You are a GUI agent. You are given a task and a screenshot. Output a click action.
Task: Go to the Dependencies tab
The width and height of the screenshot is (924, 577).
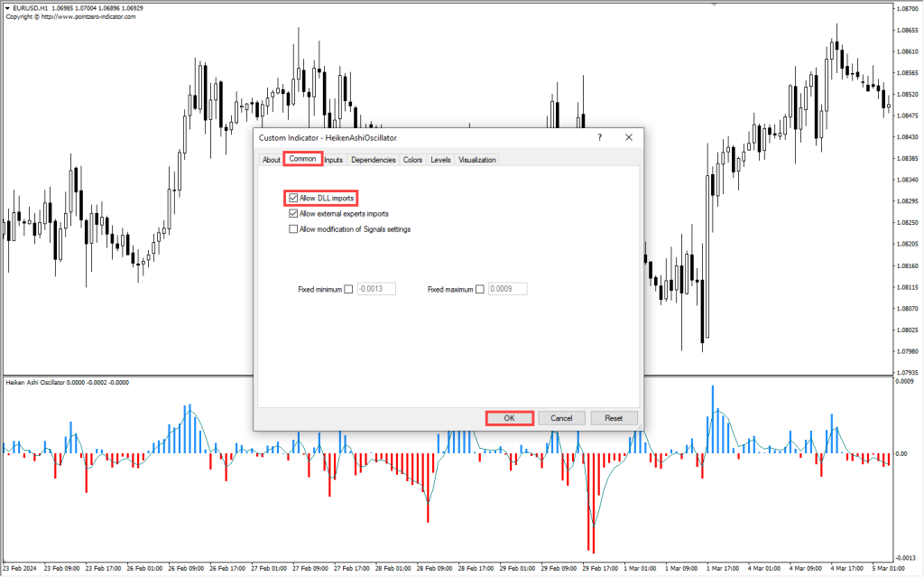coord(373,160)
